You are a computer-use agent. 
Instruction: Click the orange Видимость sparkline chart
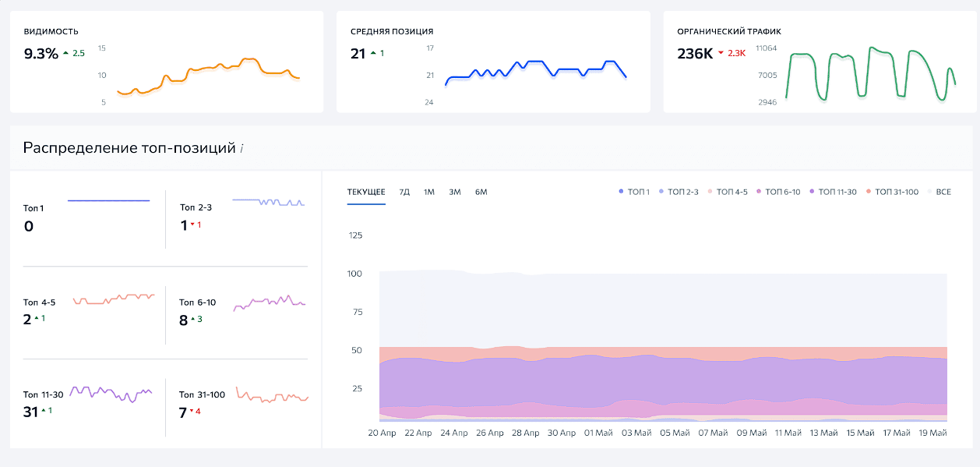(x=208, y=76)
